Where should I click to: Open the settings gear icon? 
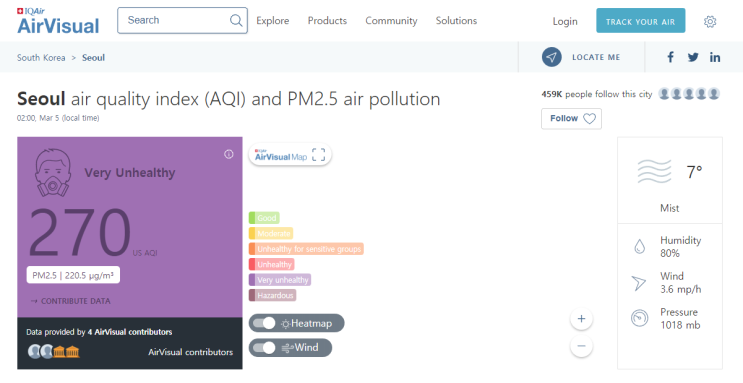pos(710,21)
